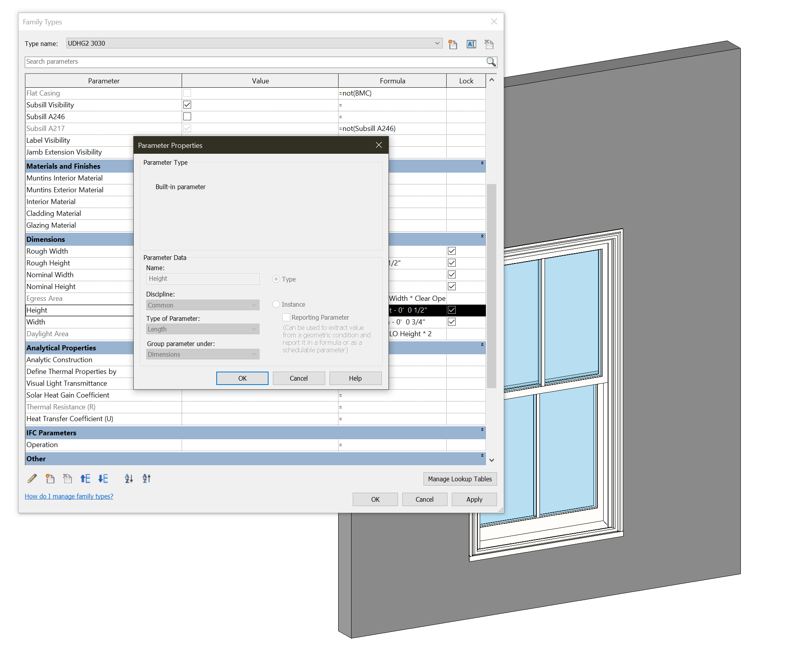Image resolution: width=812 pixels, height=661 pixels.
Task: Move parameter up with blue up-arrow icon
Action: pyautogui.click(x=85, y=479)
